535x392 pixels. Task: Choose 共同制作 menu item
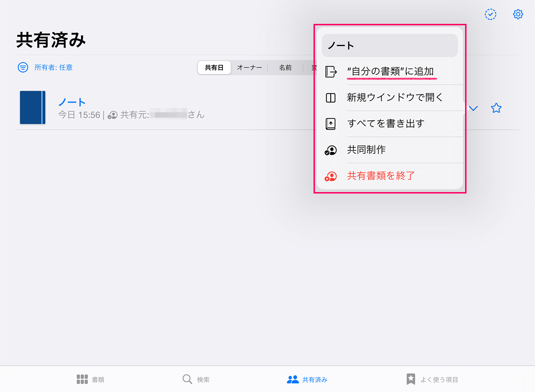point(389,150)
